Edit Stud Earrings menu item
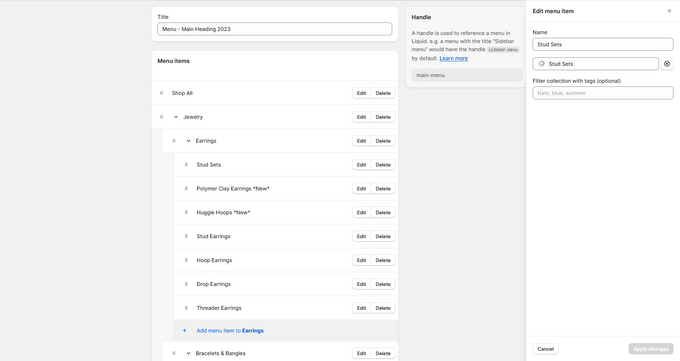 tap(361, 236)
